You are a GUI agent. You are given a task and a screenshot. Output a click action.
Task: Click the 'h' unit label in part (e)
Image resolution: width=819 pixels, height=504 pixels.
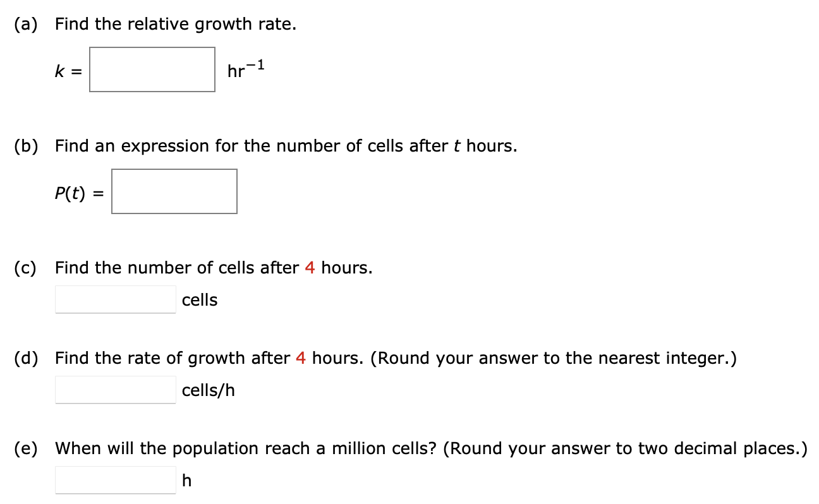186,481
